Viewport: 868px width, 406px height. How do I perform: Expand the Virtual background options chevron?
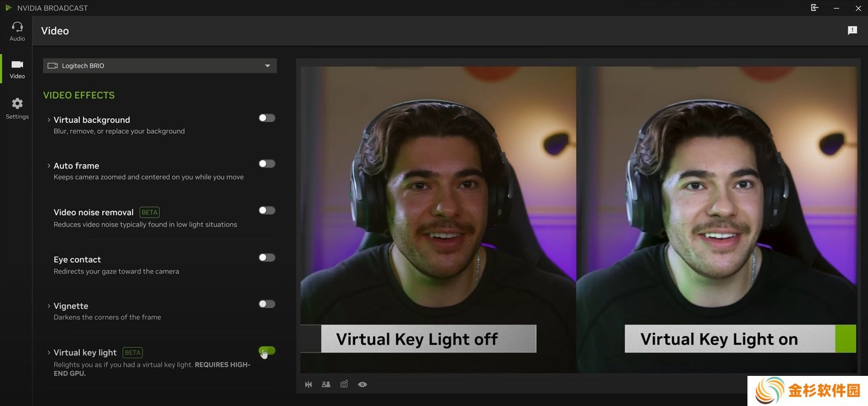pyautogui.click(x=49, y=120)
